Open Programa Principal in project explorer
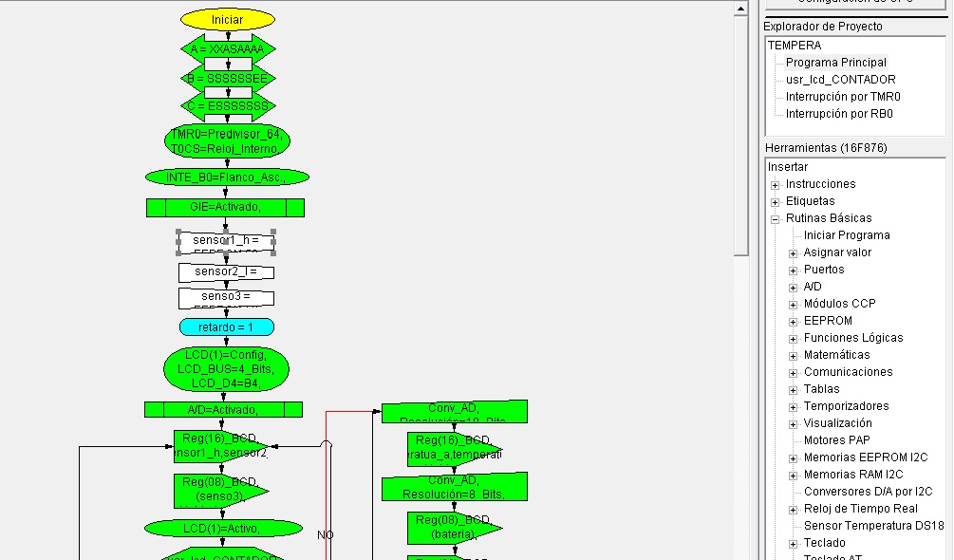Image resolution: width=954 pixels, height=560 pixels. [x=836, y=62]
